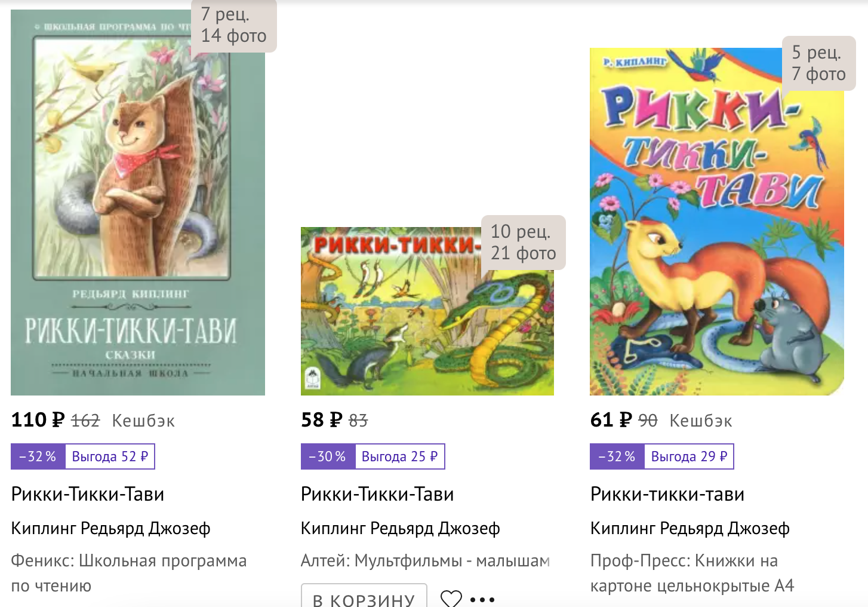The width and height of the screenshot is (868, 607).
Task: Click «Выгода 52 ₽» discount badge
Action: point(110,456)
